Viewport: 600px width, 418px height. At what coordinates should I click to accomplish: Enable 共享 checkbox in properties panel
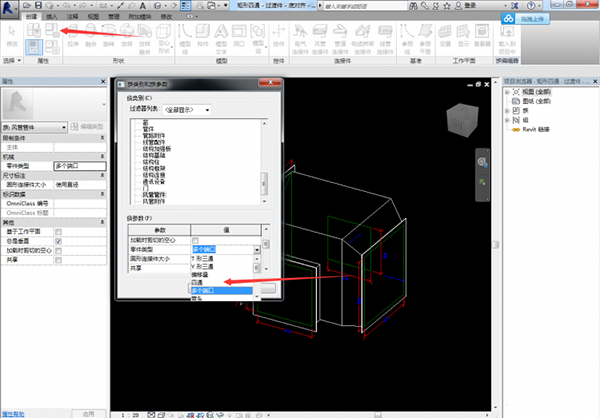pyautogui.click(x=59, y=259)
